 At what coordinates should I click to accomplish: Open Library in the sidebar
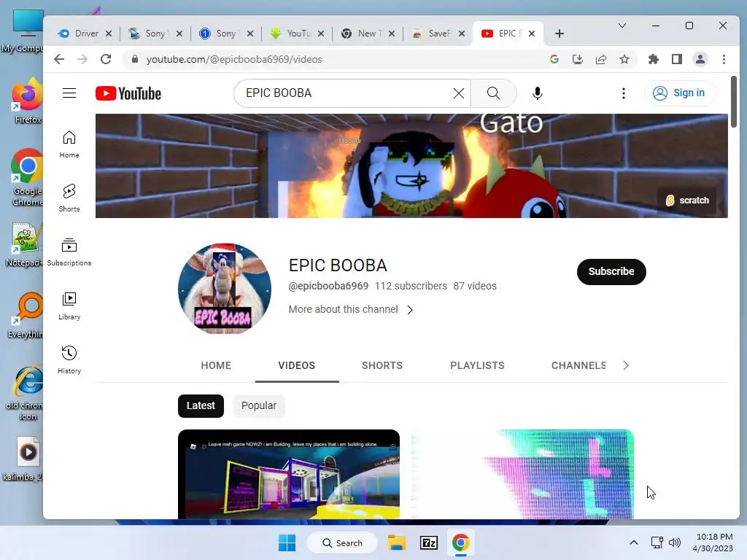pyautogui.click(x=69, y=306)
